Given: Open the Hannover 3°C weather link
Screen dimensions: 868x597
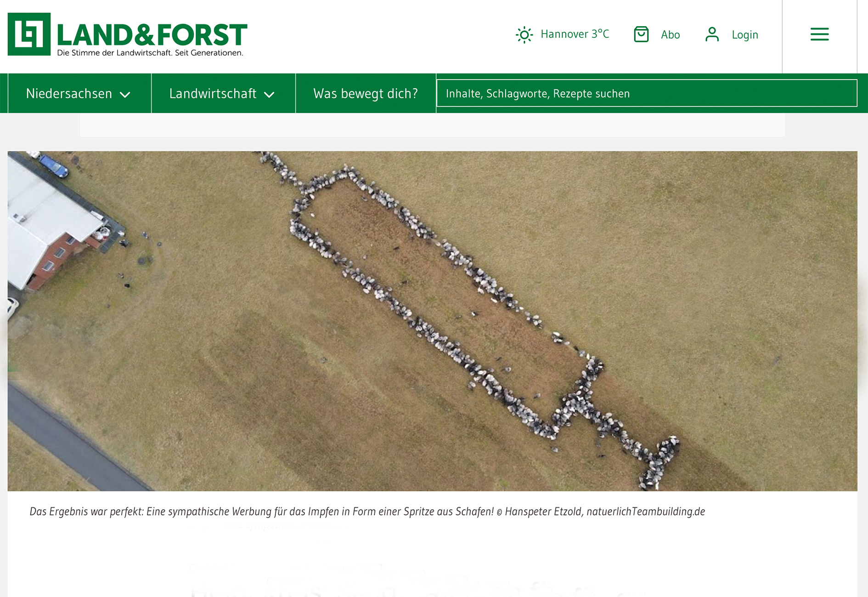Looking at the screenshot, I should (x=575, y=34).
